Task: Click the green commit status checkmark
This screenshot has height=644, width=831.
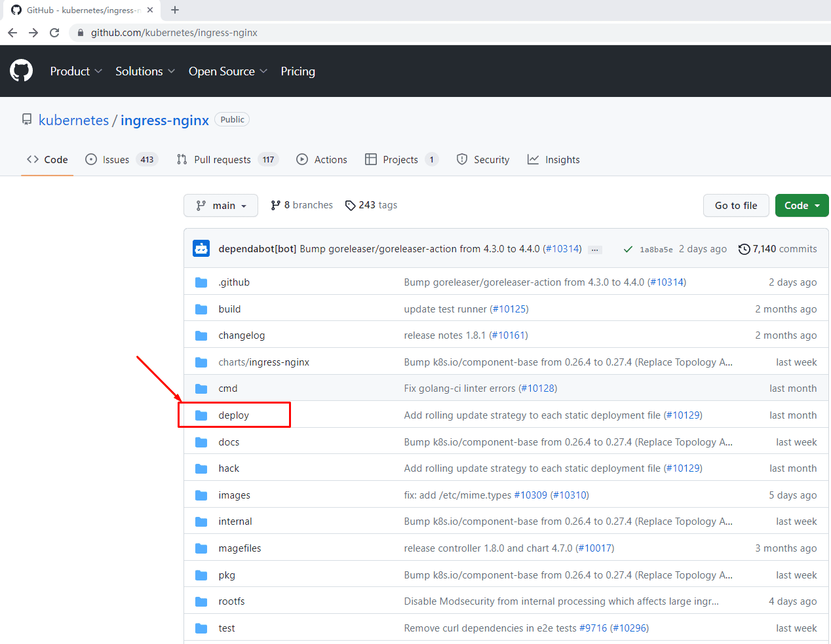Action: pos(628,249)
